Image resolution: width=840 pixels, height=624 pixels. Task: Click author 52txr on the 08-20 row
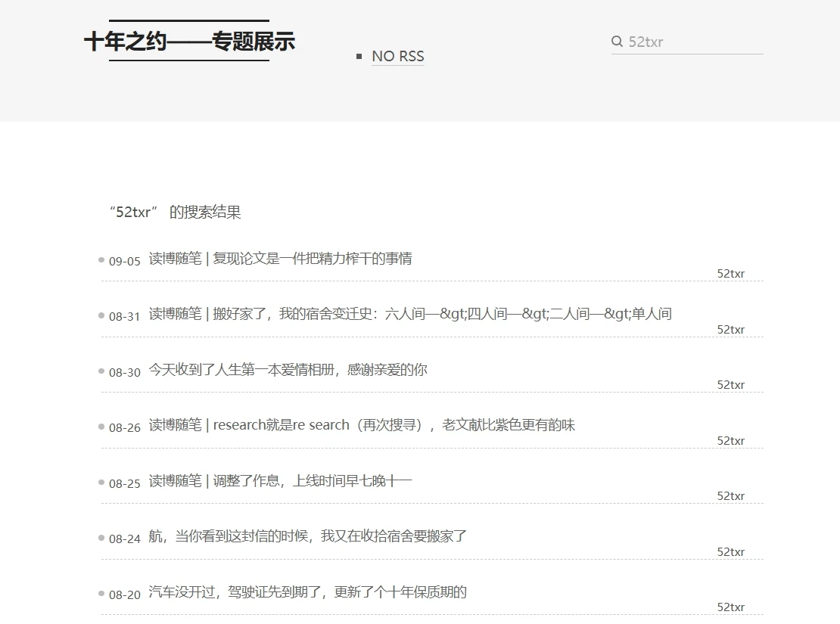[x=731, y=607]
